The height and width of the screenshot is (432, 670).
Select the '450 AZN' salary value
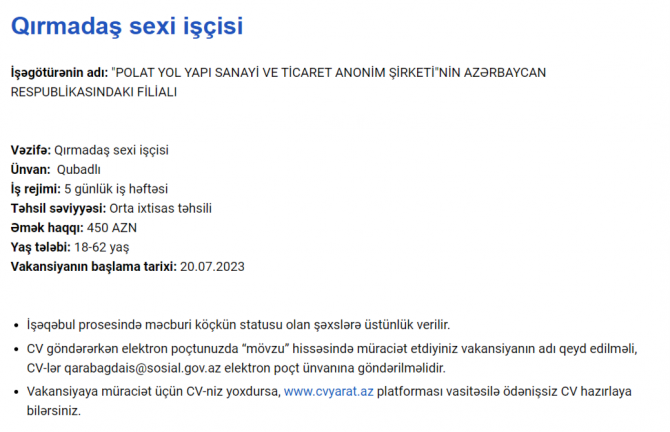110,227
